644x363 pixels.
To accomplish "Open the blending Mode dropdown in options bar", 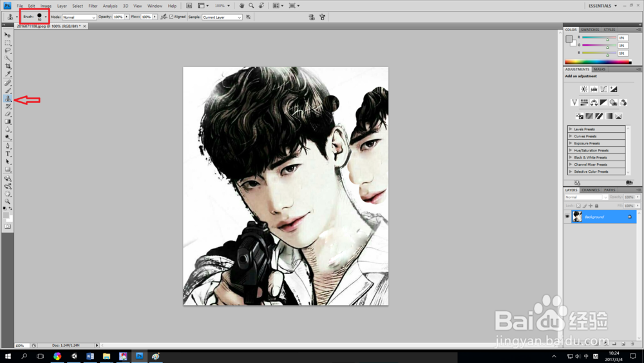I will (79, 17).
